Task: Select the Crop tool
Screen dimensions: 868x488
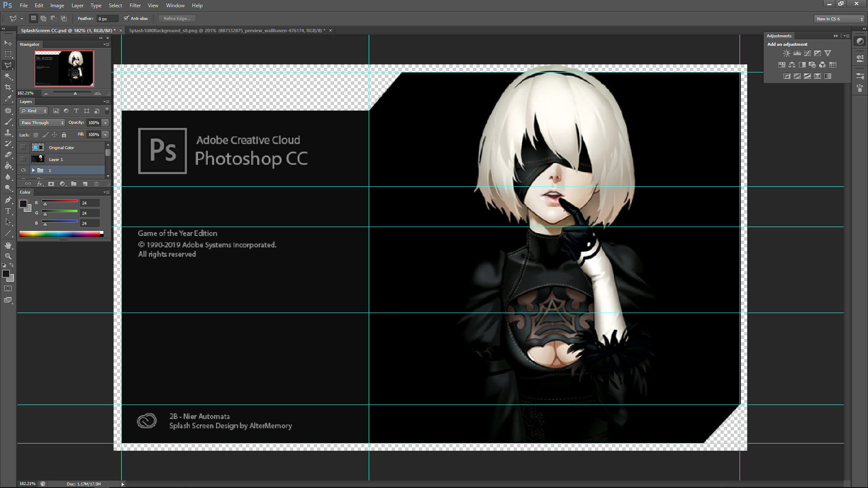Action: [8, 87]
